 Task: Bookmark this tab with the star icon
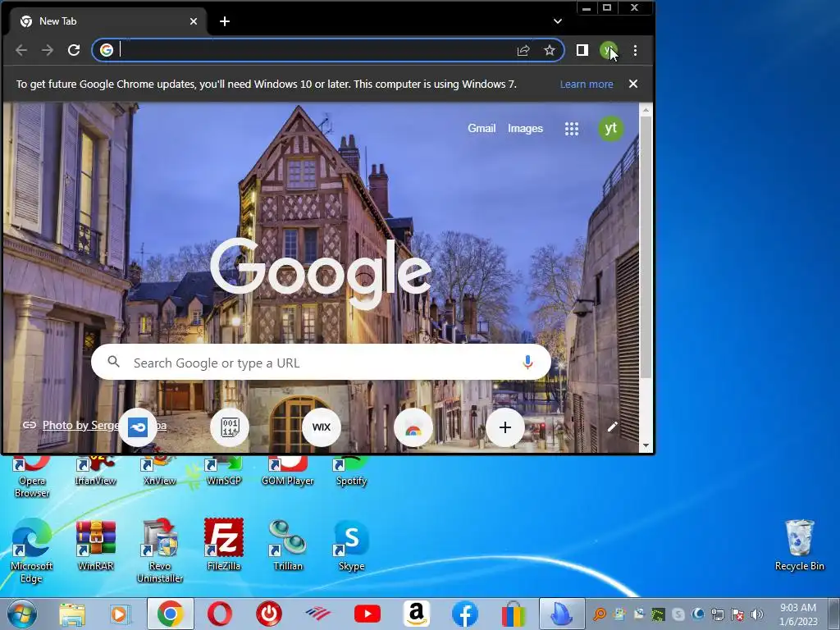point(550,50)
